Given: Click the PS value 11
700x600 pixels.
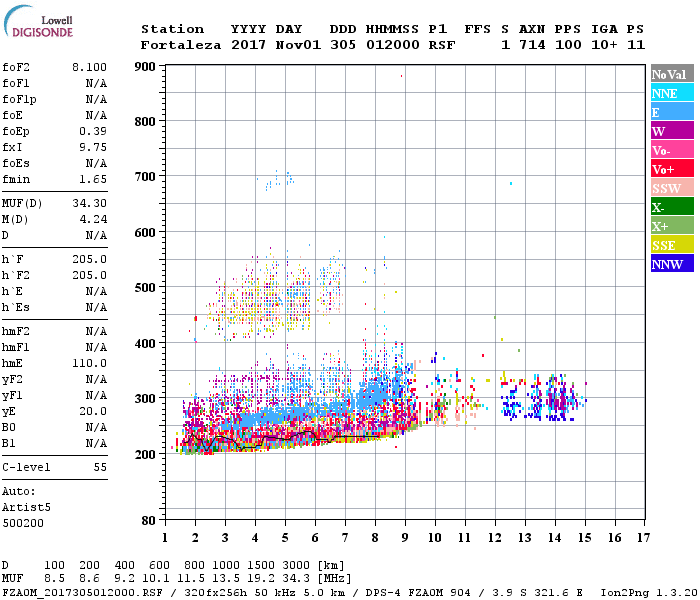Looking at the screenshot, I should pos(636,45).
